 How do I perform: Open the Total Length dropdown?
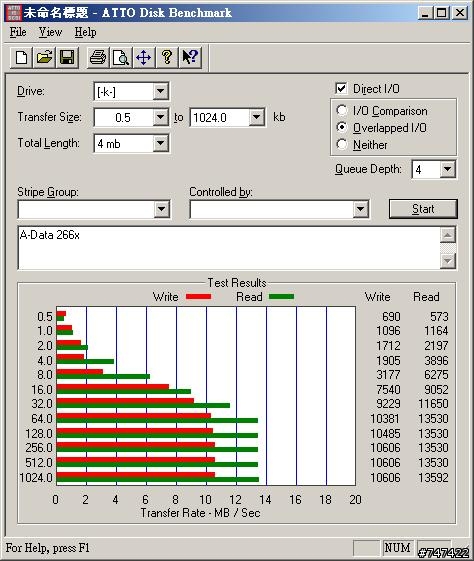pyautogui.click(x=161, y=143)
